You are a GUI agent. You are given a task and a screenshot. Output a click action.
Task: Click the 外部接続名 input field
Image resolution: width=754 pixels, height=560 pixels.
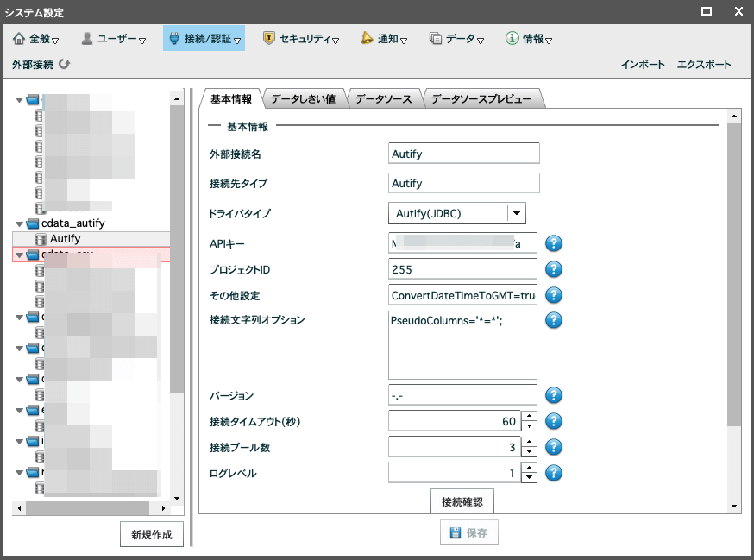463,154
